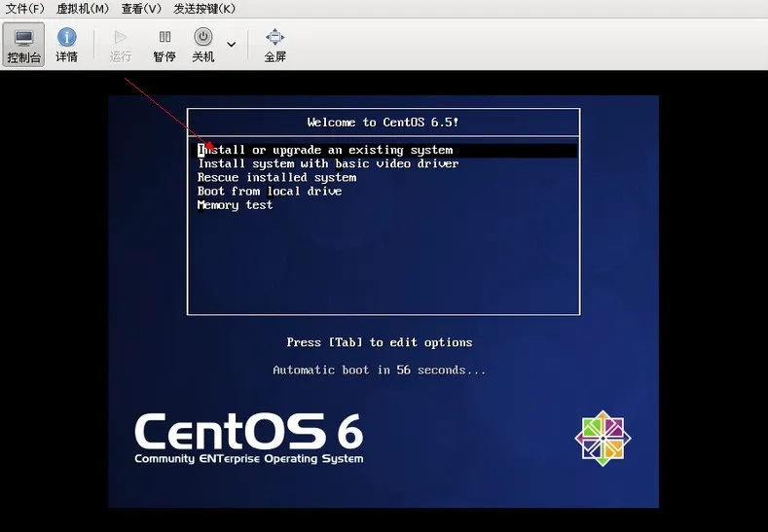Screen dimensions: 768x532
Task: Select 'Memory test' boot entry
Action: [235, 205]
